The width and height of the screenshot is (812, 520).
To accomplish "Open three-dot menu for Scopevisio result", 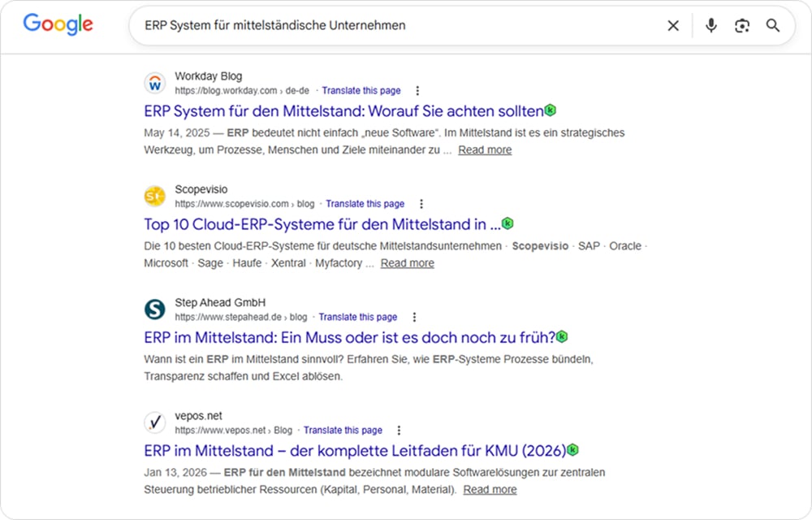I will point(421,204).
